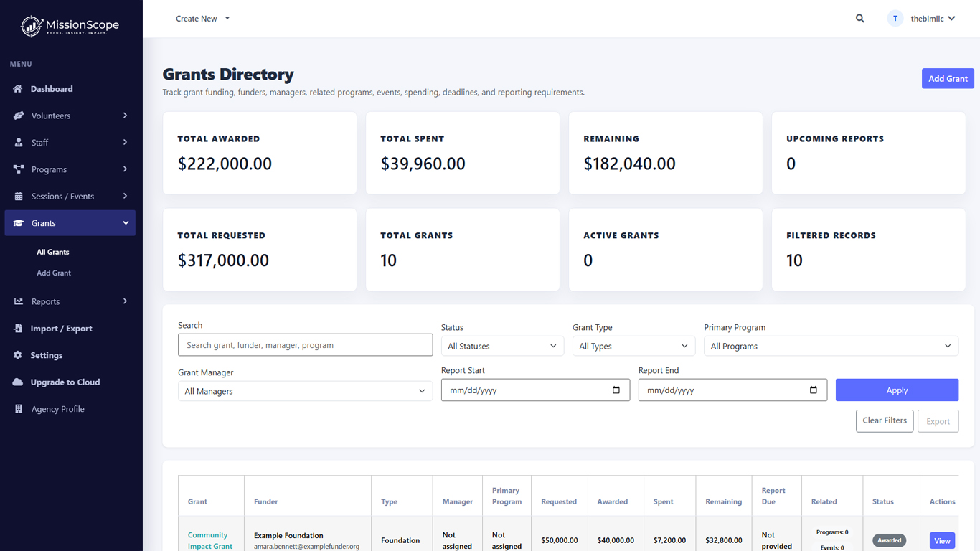Open the search magnifier icon
980x551 pixels.
coord(860,19)
